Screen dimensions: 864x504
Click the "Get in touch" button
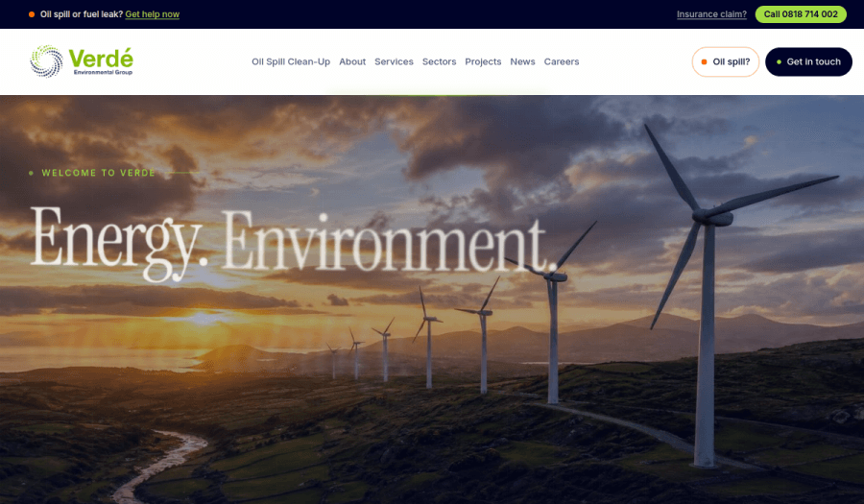pyautogui.click(x=808, y=61)
